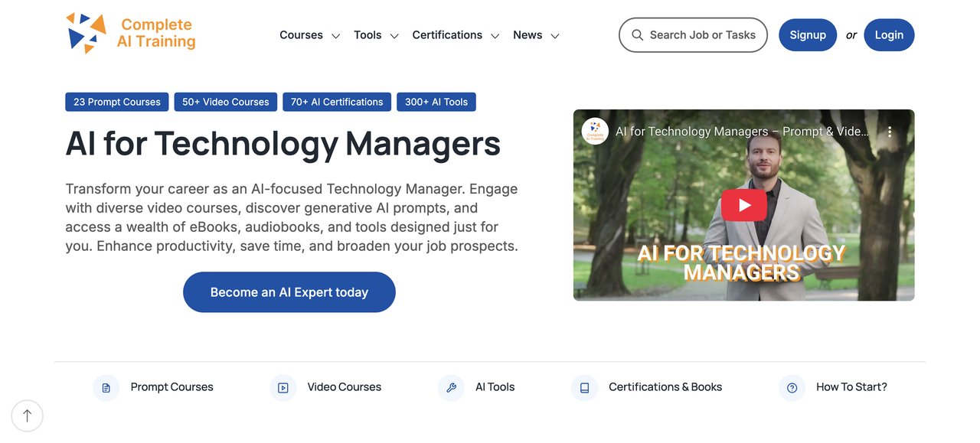Click the Video Courses play icon
The image size is (980, 443).
click(x=283, y=388)
